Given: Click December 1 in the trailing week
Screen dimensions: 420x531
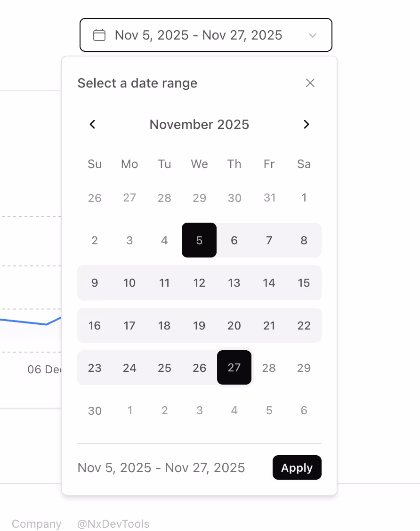Looking at the screenshot, I should [x=129, y=410].
